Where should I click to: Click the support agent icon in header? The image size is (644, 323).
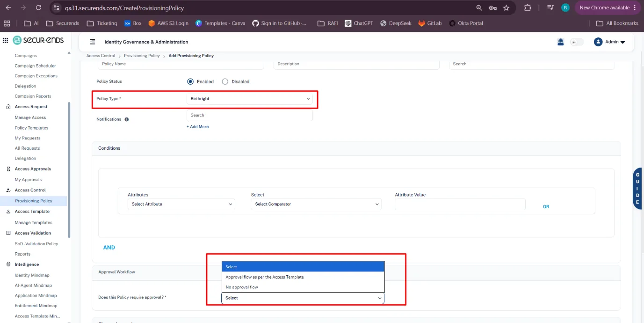(x=560, y=42)
